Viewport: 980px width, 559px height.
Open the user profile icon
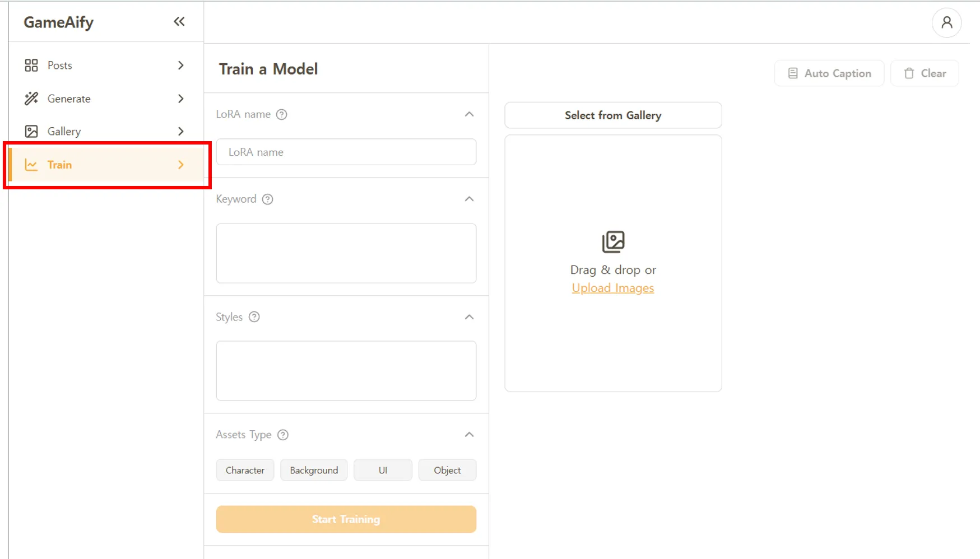coord(946,22)
